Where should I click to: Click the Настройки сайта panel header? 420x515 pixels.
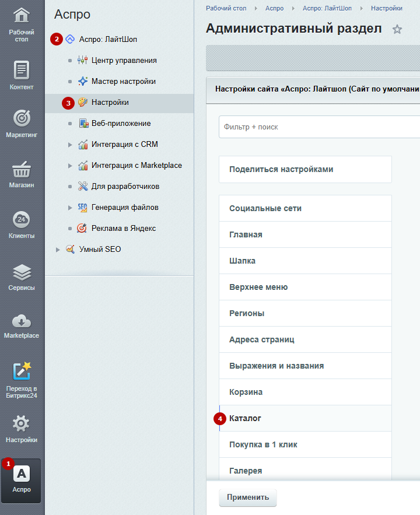coord(313,89)
